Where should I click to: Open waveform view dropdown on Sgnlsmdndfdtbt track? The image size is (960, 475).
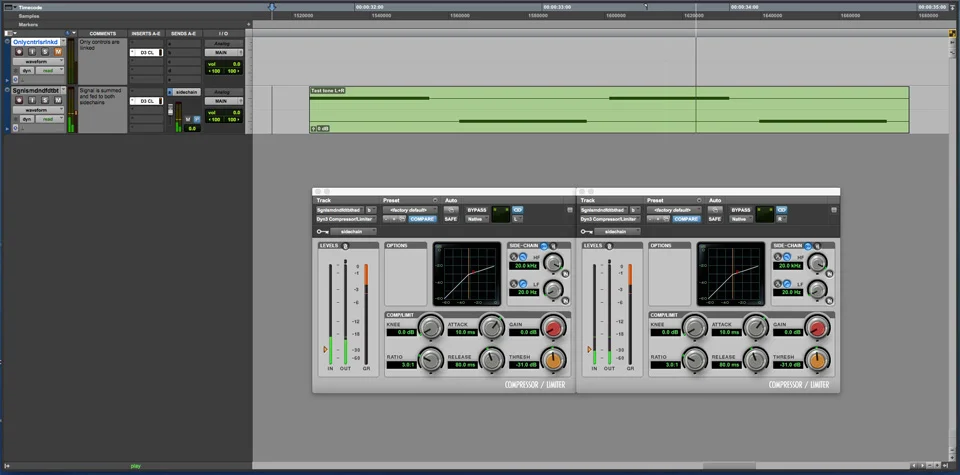39,110
